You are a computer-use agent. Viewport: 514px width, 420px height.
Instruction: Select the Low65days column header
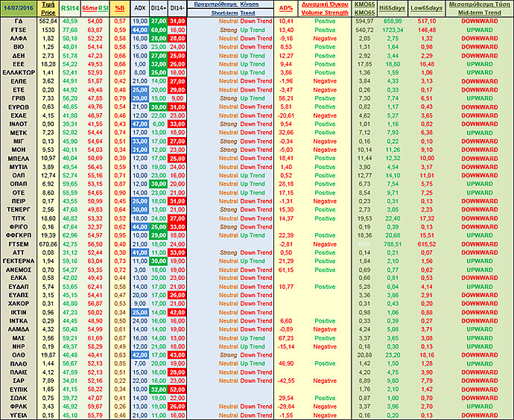(426, 8)
